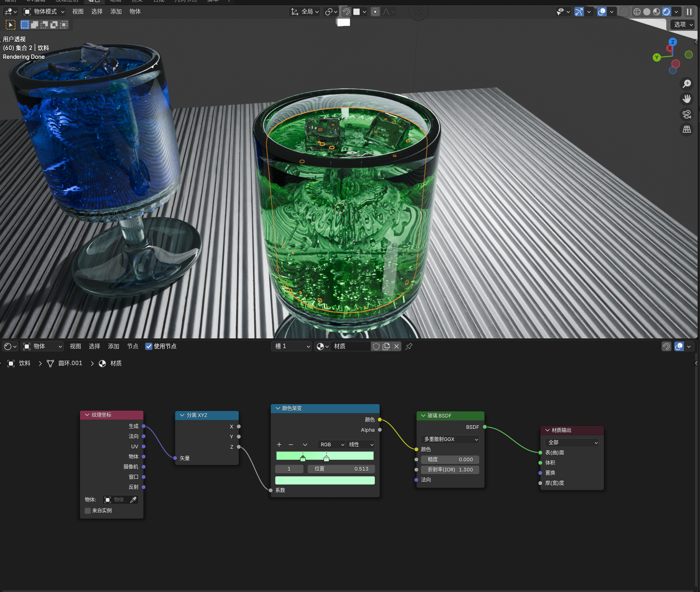Open the 多重散射GGX distribution dropdown
Viewport: 700px width, 592px height.
pyautogui.click(x=450, y=439)
